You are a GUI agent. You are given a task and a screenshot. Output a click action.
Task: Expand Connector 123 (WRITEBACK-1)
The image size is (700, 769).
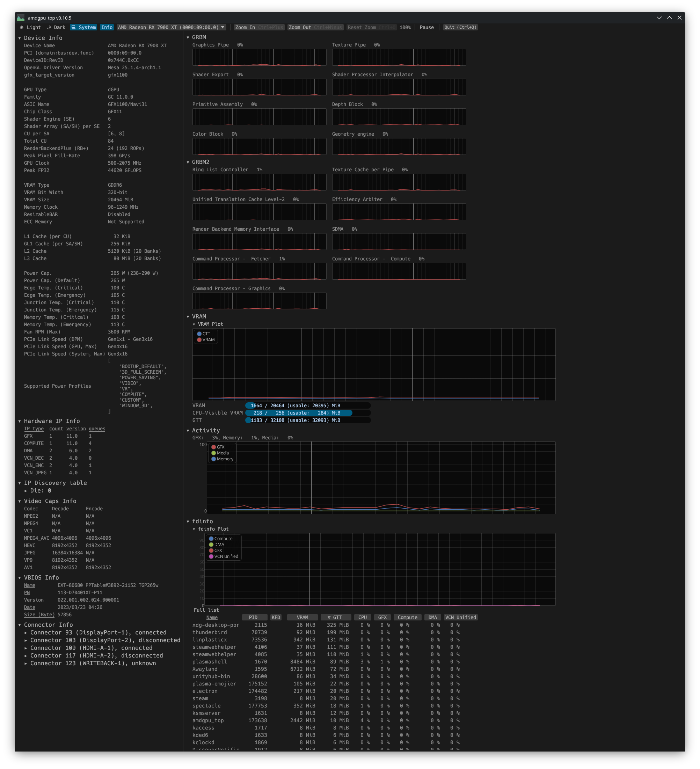[x=90, y=663]
